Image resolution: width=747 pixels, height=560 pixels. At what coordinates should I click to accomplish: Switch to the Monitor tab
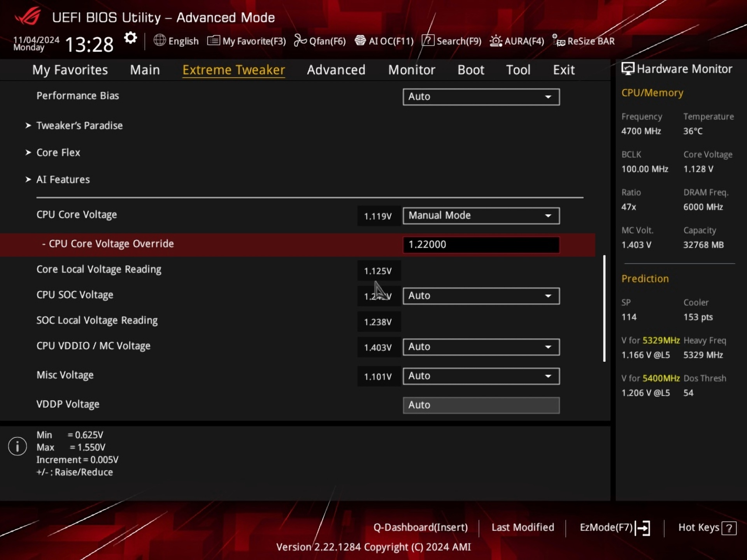click(412, 70)
